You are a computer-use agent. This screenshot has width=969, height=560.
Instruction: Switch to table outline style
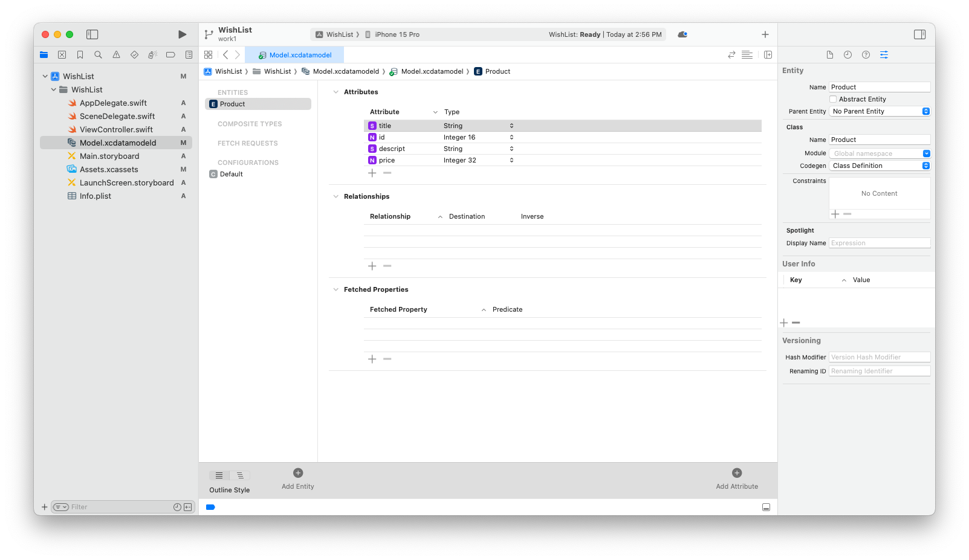(219, 475)
